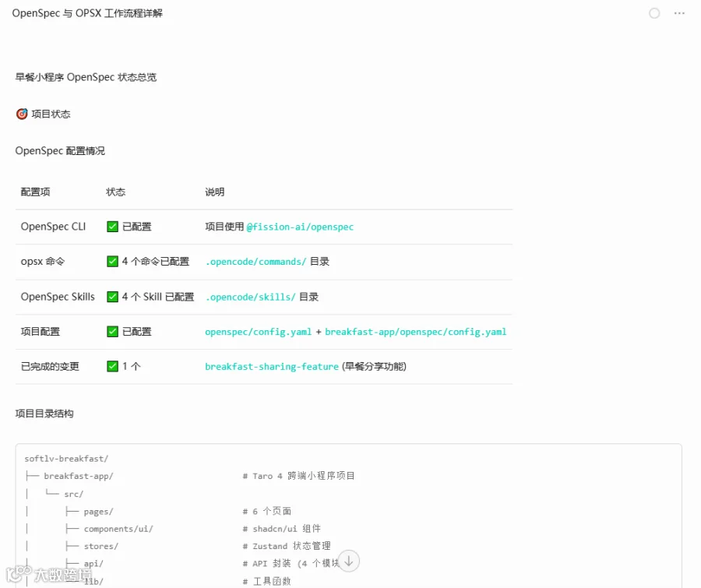The height and width of the screenshot is (588, 701).
Task: Open the @fission-ai/openspec link
Action: (x=300, y=227)
